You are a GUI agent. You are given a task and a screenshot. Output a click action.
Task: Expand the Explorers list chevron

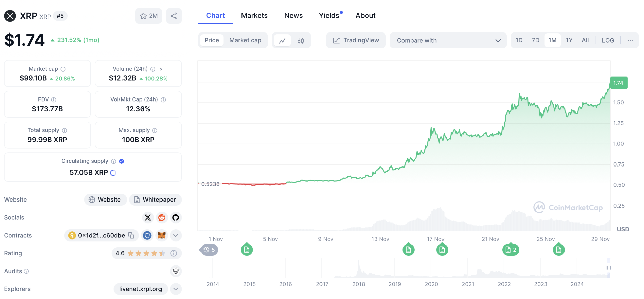click(x=176, y=289)
